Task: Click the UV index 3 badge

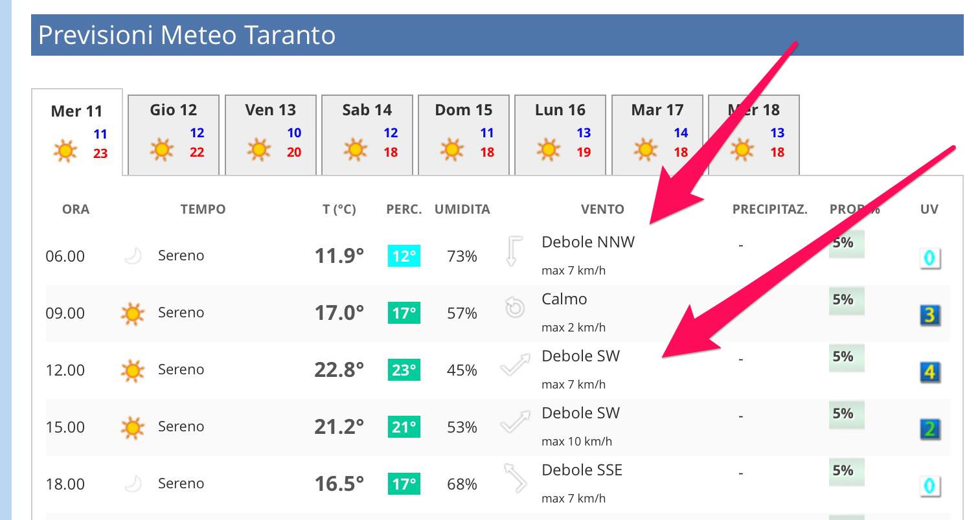Action: coord(930,315)
